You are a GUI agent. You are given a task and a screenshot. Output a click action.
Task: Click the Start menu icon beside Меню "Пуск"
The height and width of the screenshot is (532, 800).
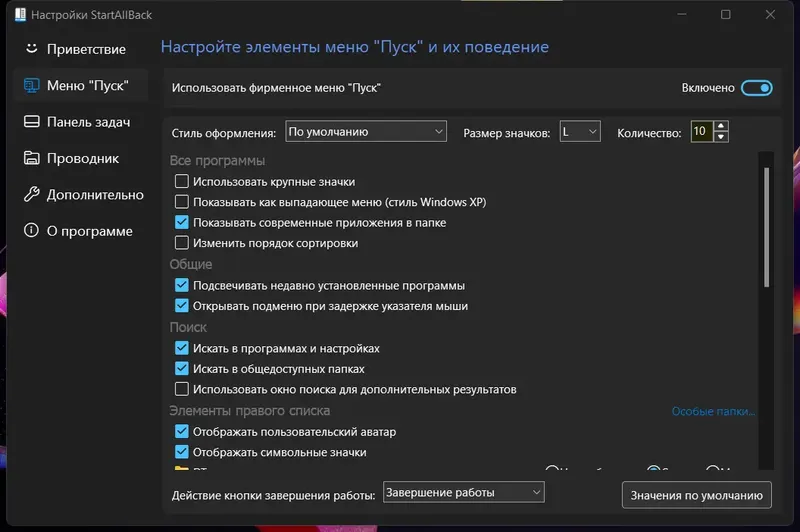pyautogui.click(x=32, y=85)
